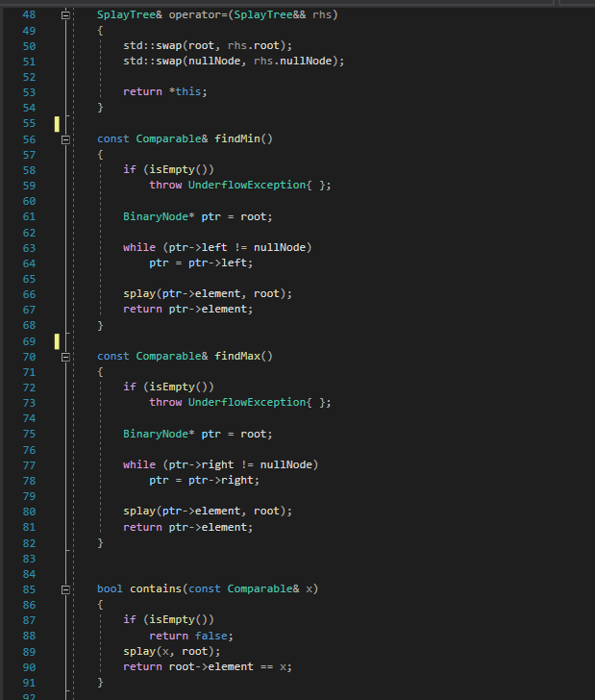Select line number 70 in gutter
Viewport: 595px width, 700px height.
click(29, 357)
